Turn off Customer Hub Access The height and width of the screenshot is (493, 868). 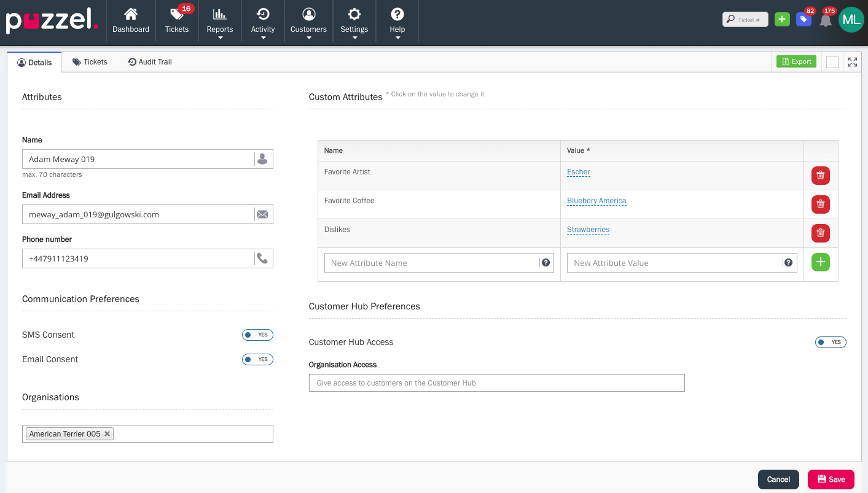pyautogui.click(x=831, y=343)
